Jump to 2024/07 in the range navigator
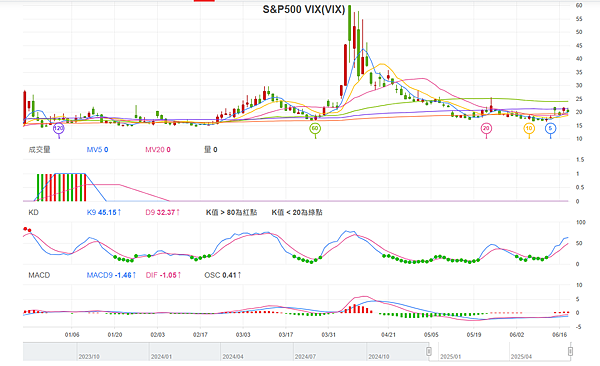 pyautogui.click(x=305, y=356)
